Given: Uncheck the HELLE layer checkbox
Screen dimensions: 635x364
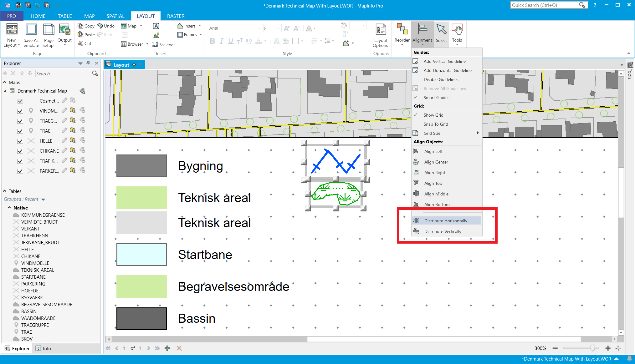Looking at the screenshot, I should pyautogui.click(x=20, y=141).
